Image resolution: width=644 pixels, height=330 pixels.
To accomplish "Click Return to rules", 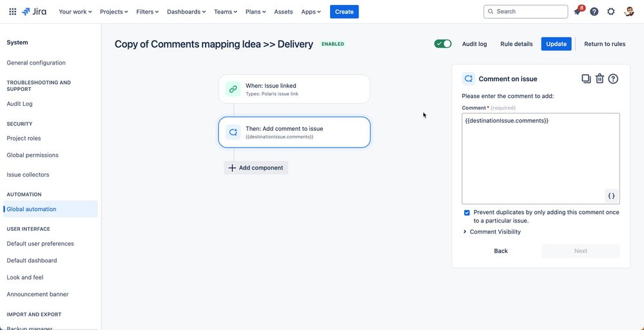I will click(605, 44).
